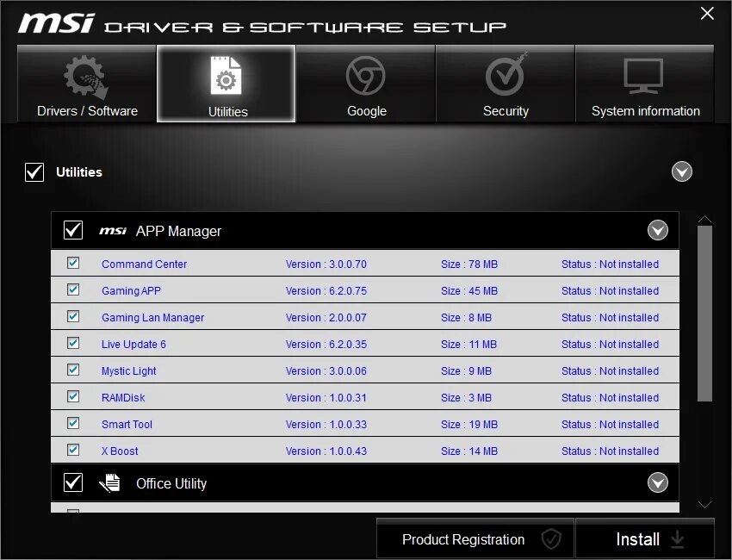Click Size : 14 MB text
Image resolution: width=732 pixels, height=560 pixels.
(x=469, y=451)
